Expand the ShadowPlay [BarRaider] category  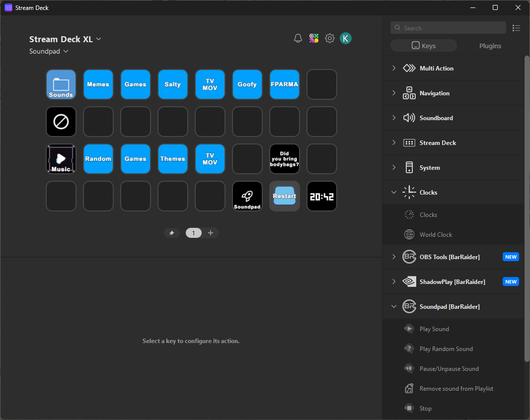(454, 282)
